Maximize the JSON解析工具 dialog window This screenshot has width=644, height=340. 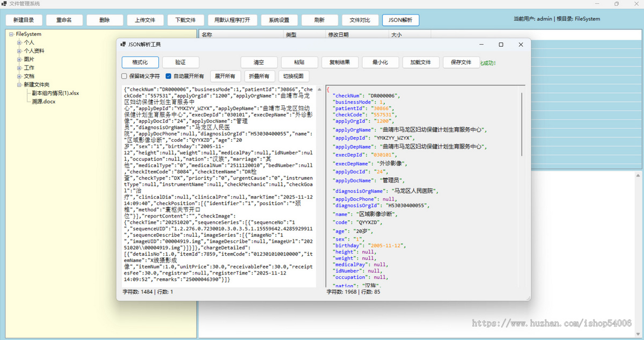(x=501, y=45)
